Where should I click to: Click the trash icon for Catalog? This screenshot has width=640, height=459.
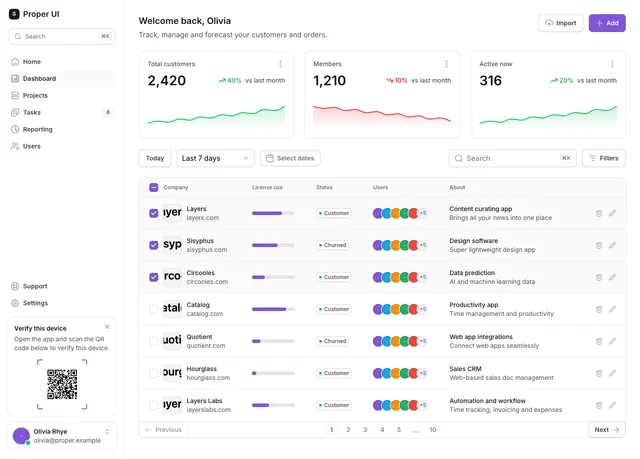pos(599,309)
